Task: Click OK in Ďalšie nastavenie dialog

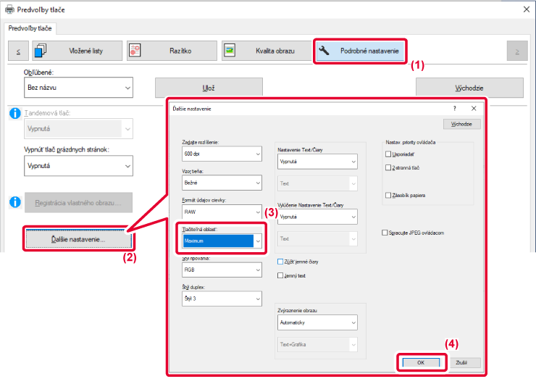Action: click(x=421, y=362)
